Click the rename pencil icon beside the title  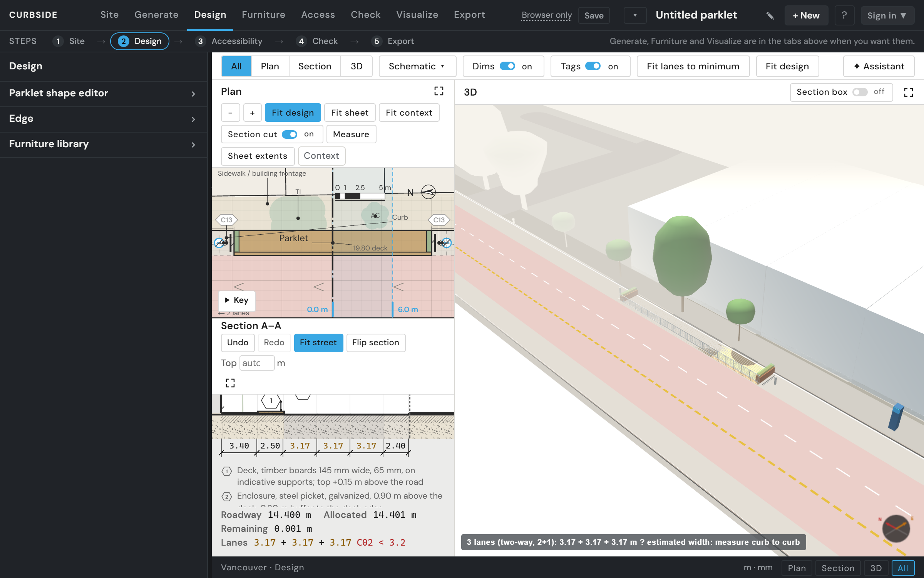click(770, 15)
